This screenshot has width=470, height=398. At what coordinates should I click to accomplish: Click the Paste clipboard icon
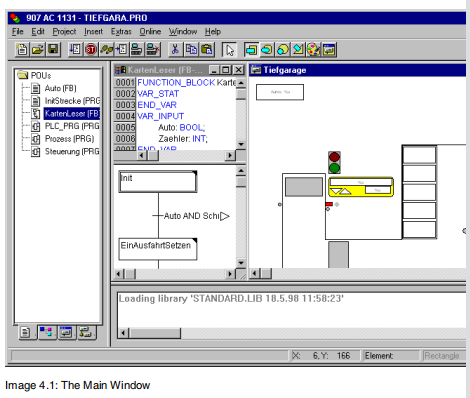(x=207, y=50)
